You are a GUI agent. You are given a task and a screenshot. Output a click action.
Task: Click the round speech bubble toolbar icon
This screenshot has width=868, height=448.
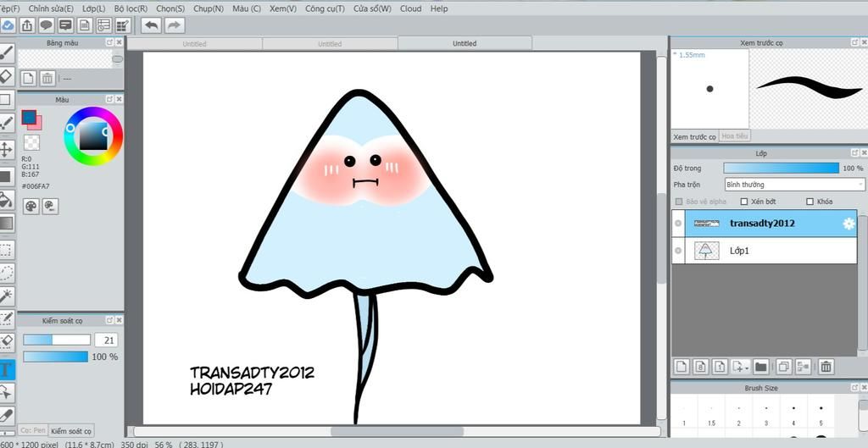[46, 25]
